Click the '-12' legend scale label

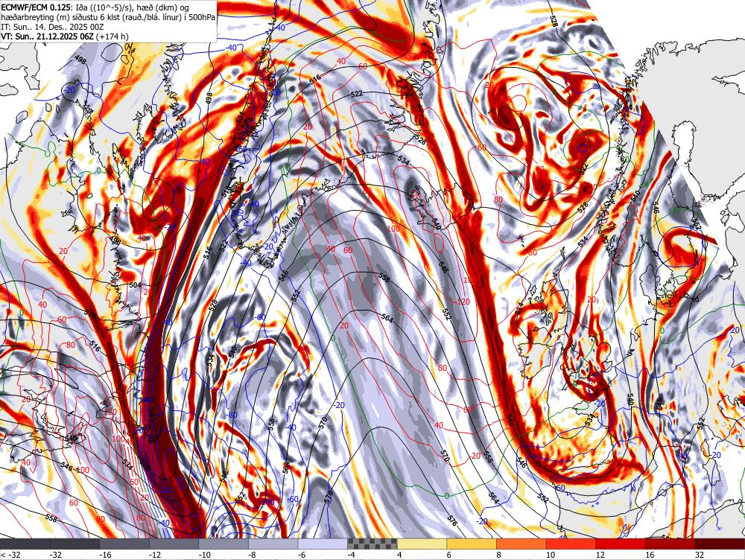click(154, 555)
